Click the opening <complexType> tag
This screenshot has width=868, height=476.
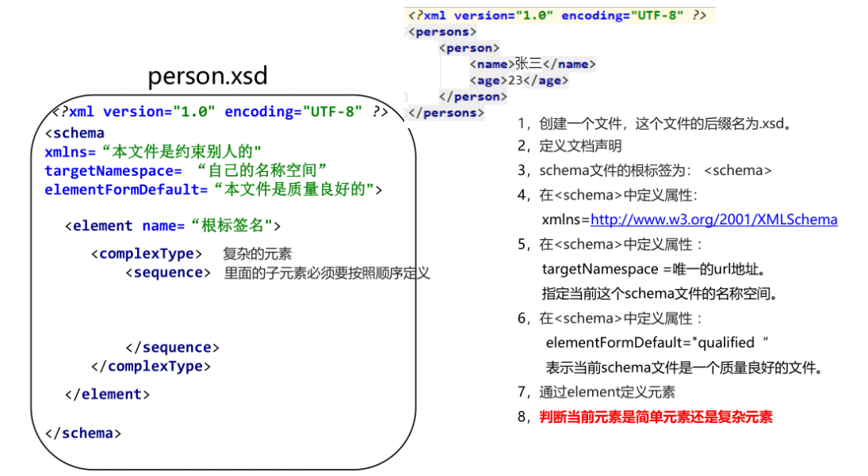point(146,253)
